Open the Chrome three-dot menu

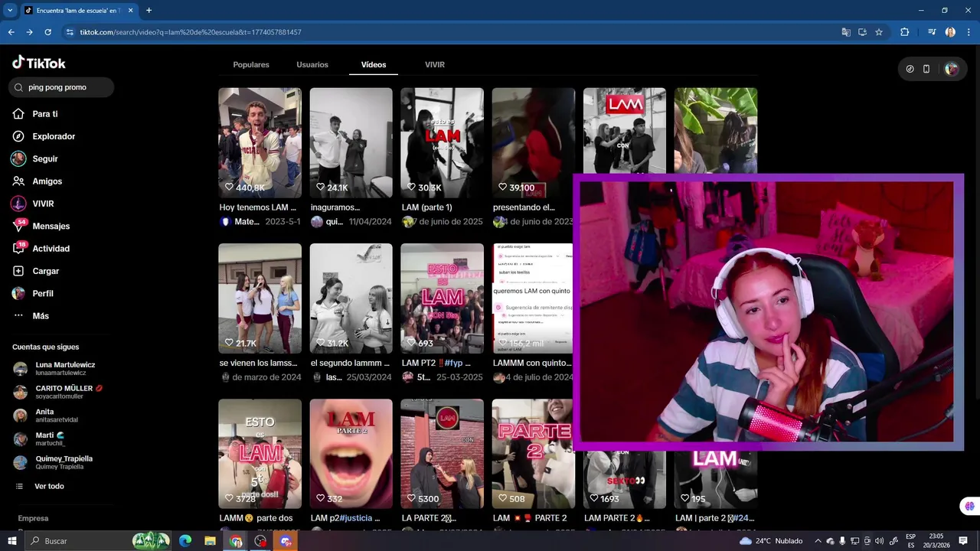(x=969, y=32)
